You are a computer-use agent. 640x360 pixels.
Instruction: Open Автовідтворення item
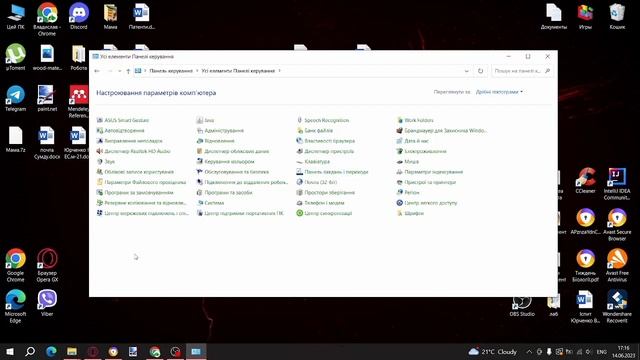120,131
